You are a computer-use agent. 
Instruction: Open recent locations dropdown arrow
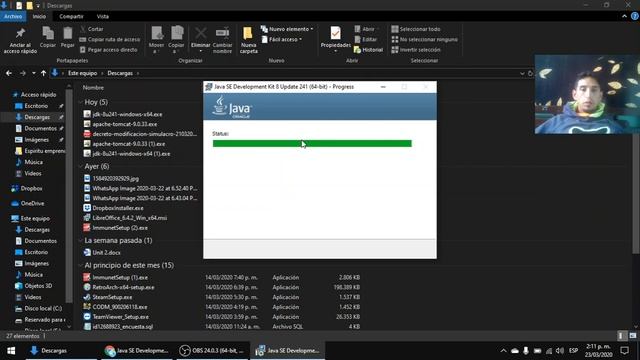point(33,73)
